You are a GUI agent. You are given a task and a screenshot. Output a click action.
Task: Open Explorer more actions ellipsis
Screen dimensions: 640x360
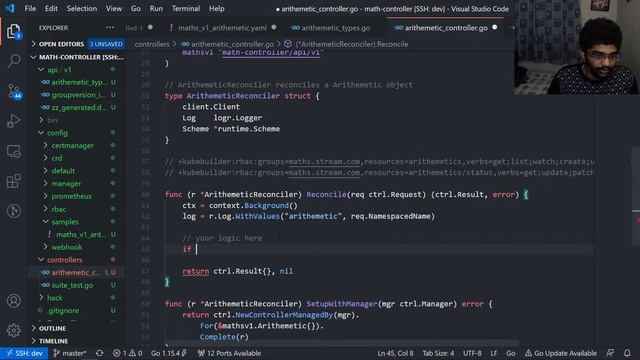pos(110,28)
